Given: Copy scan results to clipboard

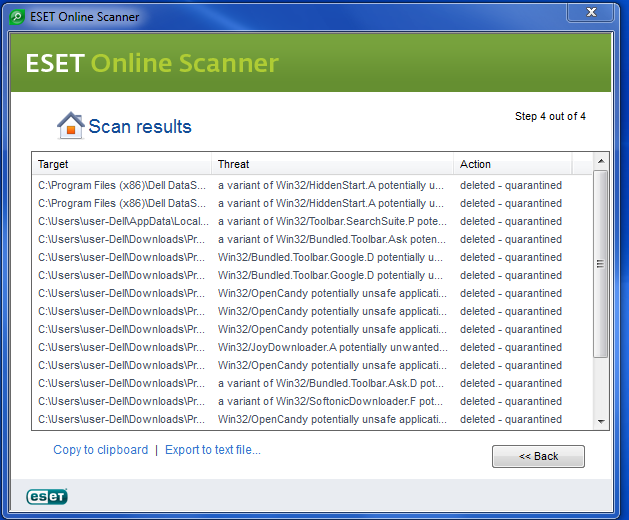Looking at the screenshot, I should (101, 450).
